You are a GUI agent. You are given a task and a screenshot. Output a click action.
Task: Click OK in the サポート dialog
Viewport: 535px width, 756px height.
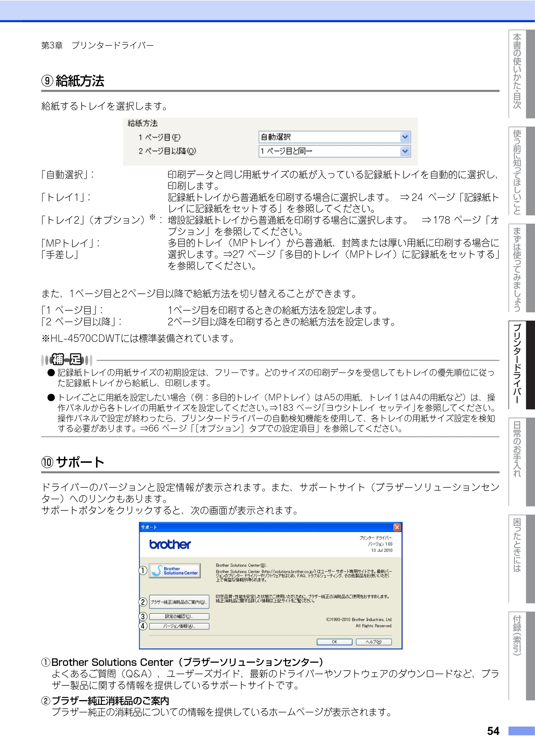pos(334,642)
